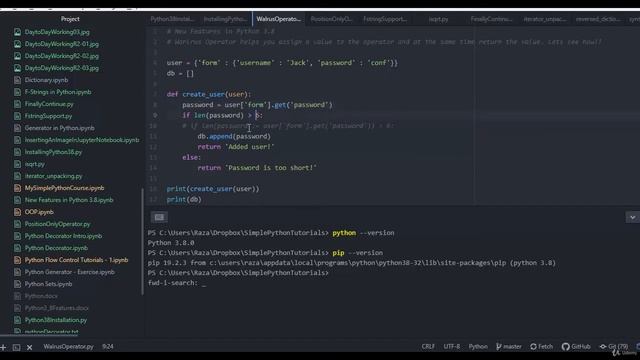Close the terminal with the X icon

coord(29,347)
